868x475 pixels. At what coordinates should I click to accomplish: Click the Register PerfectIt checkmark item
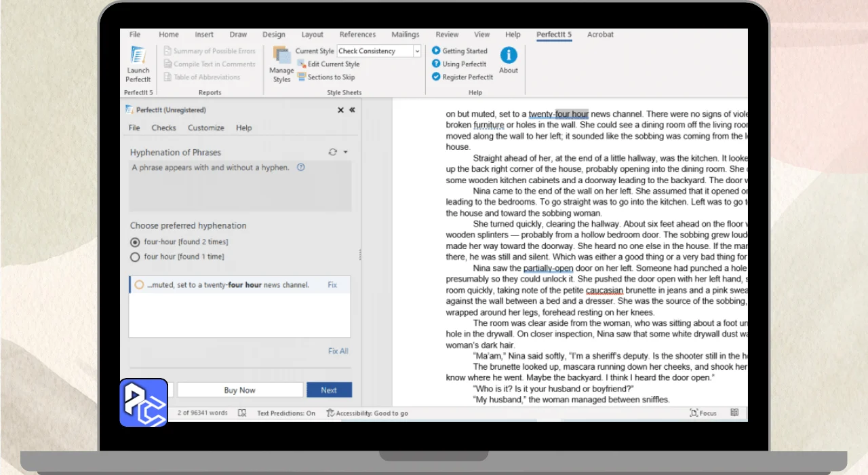coord(436,77)
